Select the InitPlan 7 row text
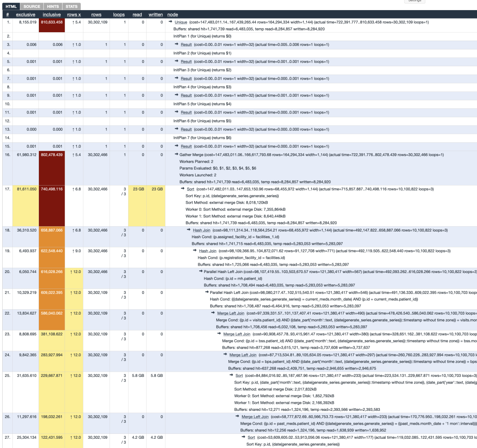The height and width of the screenshot is (448, 477). point(202,138)
